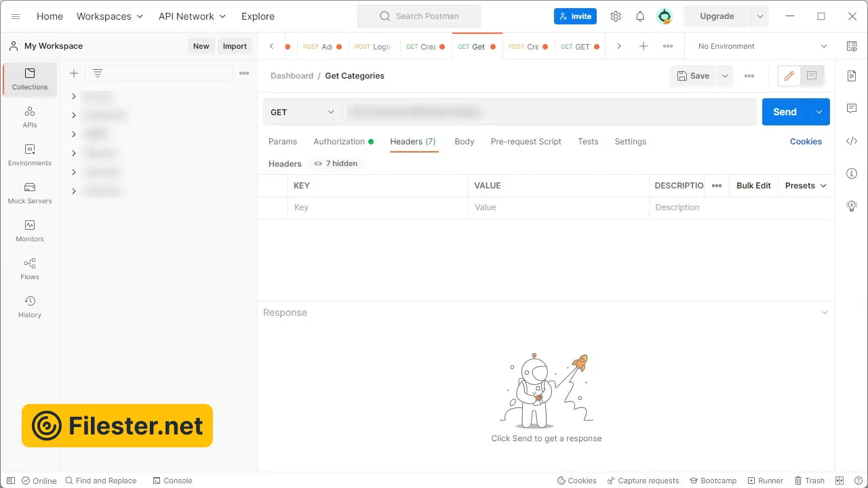Screen dimensions: 868x488
Task: Open the Monitors sidebar panel
Action: point(30,230)
